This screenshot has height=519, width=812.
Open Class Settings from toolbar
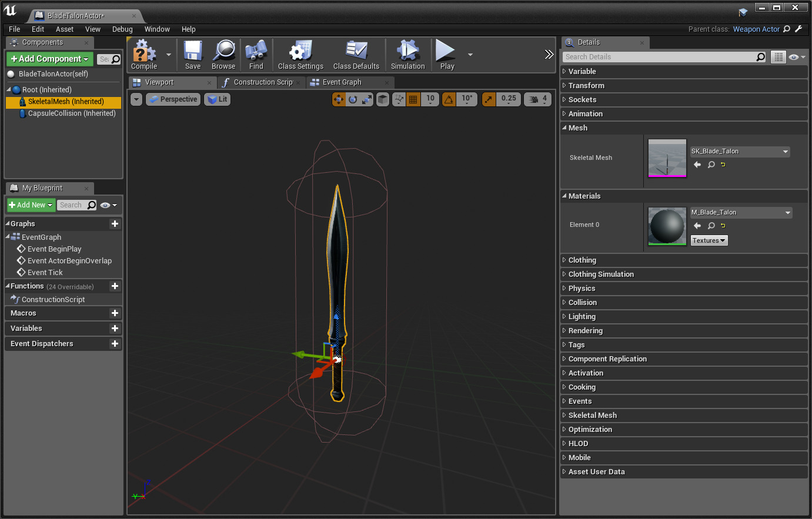coord(300,52)
